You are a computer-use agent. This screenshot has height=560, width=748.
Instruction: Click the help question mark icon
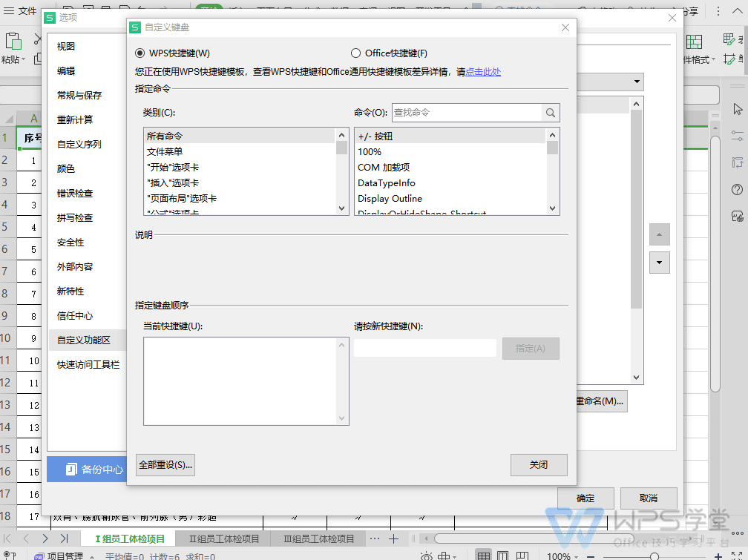737,189
